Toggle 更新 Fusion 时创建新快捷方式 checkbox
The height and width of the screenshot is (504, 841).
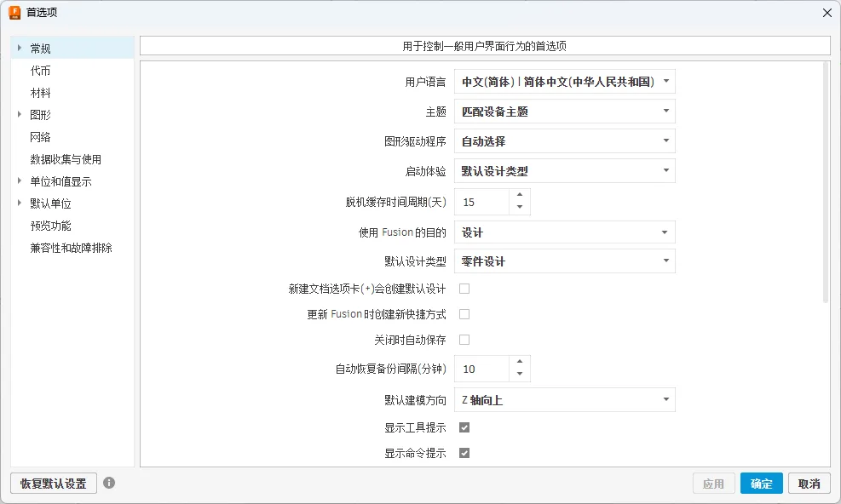tap(464, 314)
